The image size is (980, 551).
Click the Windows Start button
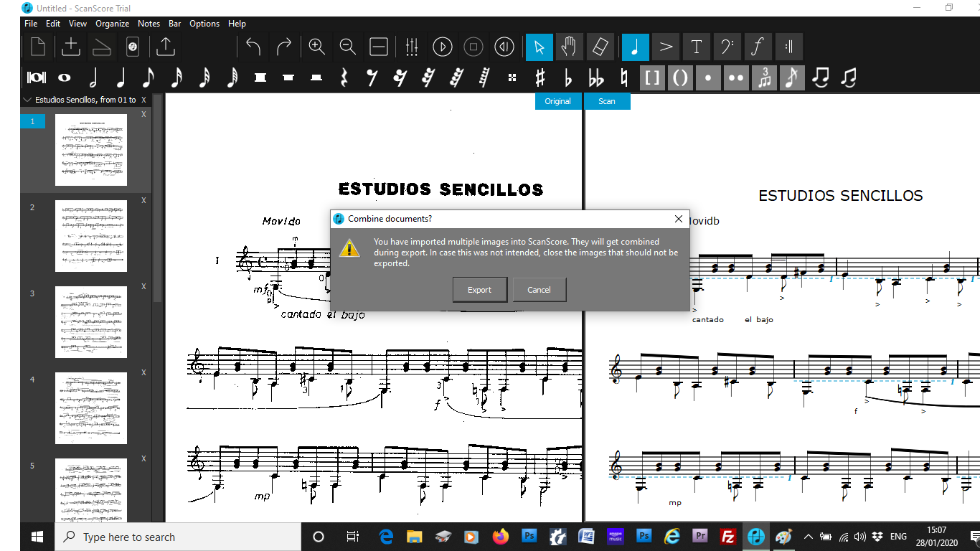[37, 537]
